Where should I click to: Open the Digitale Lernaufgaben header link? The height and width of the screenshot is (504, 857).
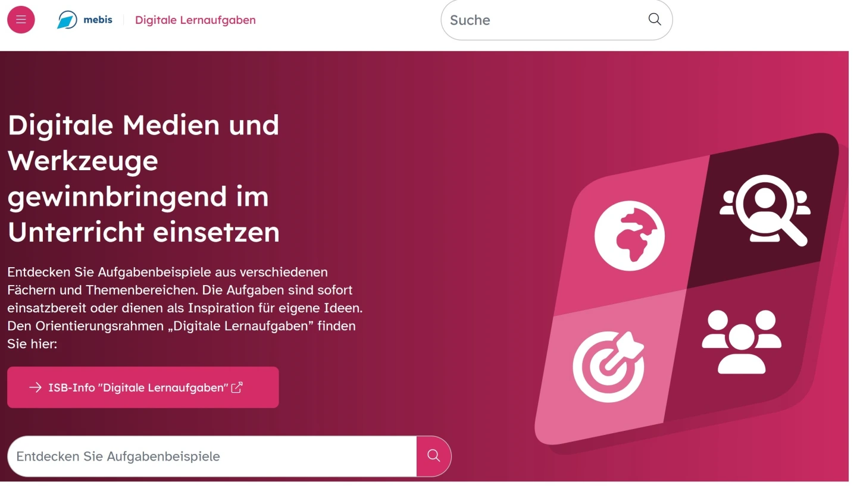point(195,20)
